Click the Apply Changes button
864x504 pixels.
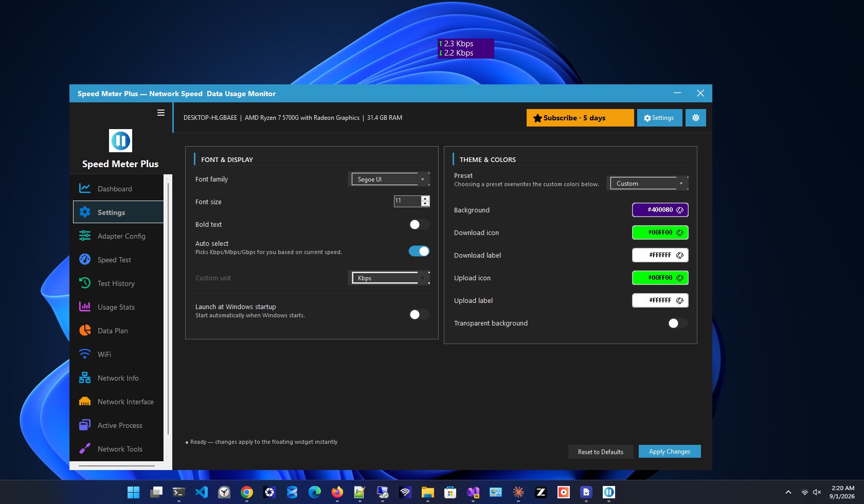tap(670, 451)
